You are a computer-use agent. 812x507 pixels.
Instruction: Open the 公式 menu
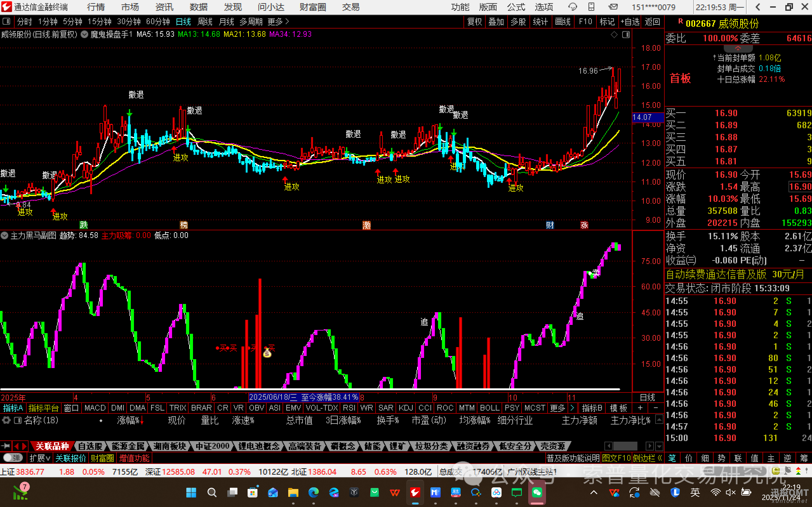pos(516,7)
